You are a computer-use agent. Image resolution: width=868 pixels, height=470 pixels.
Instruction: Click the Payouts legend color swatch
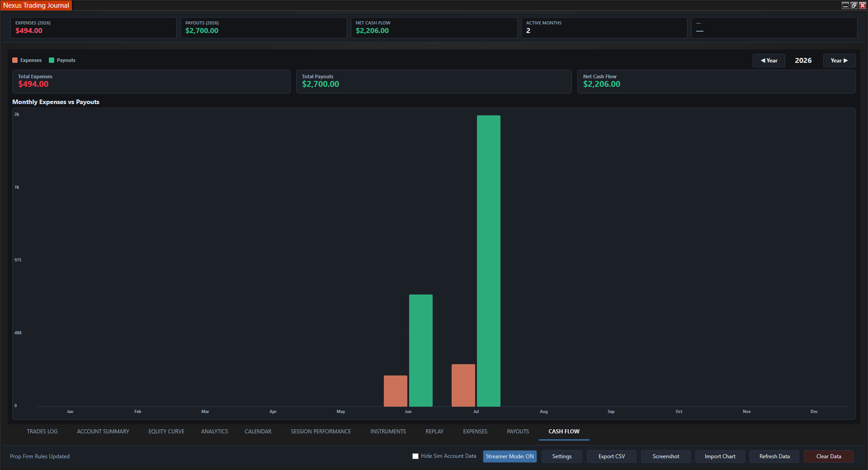click(52, 60)
